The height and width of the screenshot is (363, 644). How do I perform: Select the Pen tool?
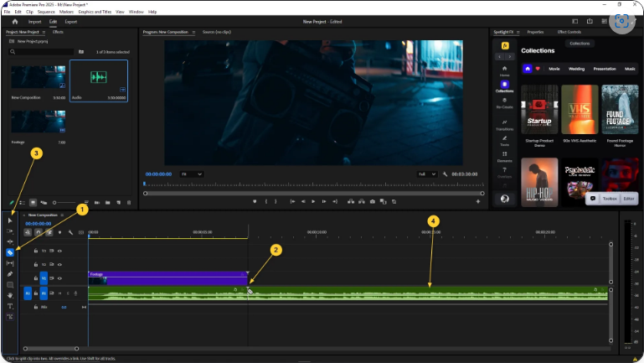click(x=10, y=274)
